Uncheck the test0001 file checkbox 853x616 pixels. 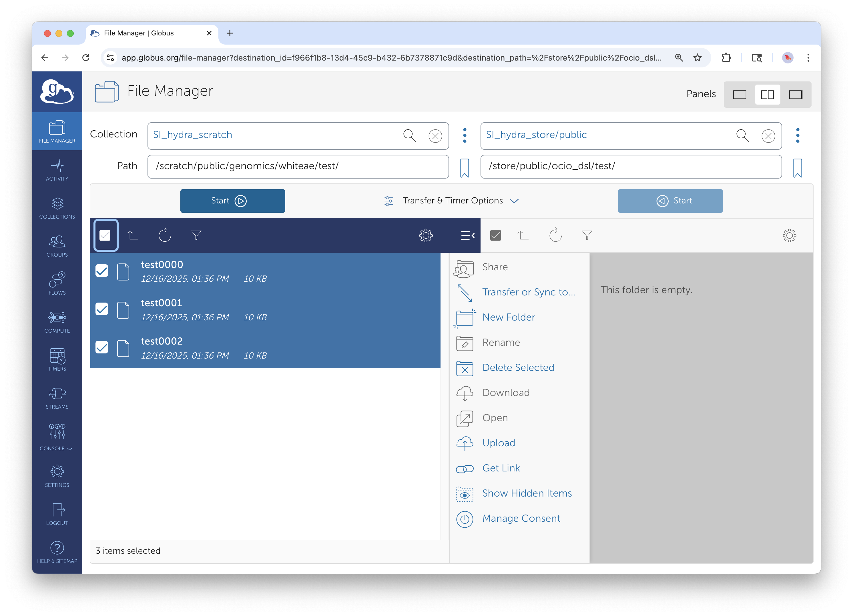click(101, 309)
